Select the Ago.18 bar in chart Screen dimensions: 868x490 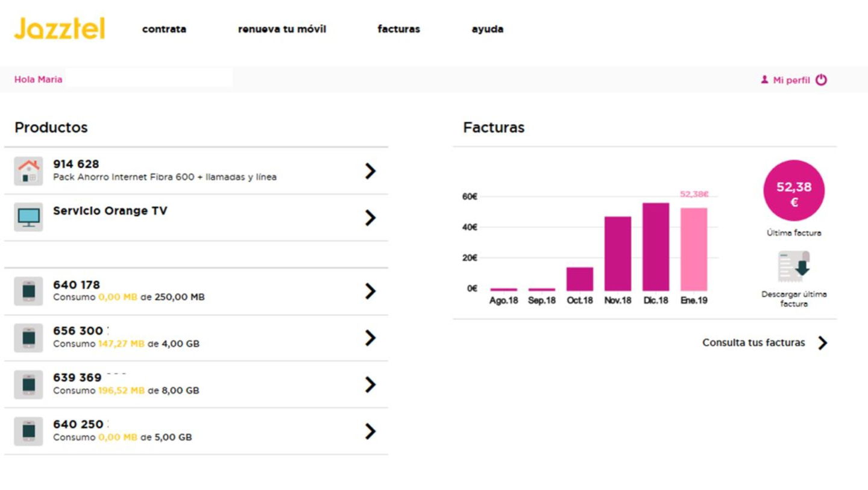click(x=504, y=290)
